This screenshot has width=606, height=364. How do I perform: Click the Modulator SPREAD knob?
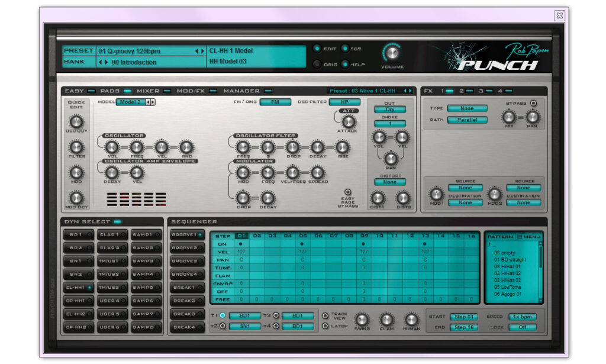pos(317,173)
